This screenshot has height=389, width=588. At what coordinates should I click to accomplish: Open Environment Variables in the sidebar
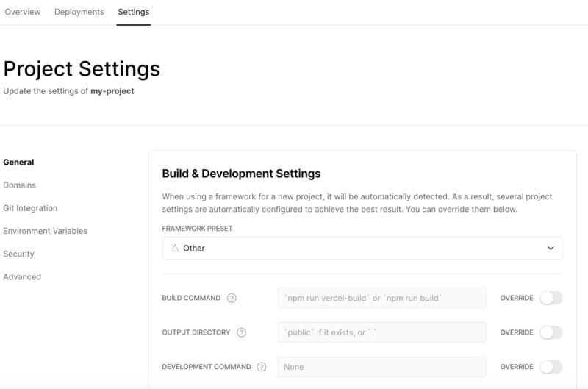pos(45,231)
